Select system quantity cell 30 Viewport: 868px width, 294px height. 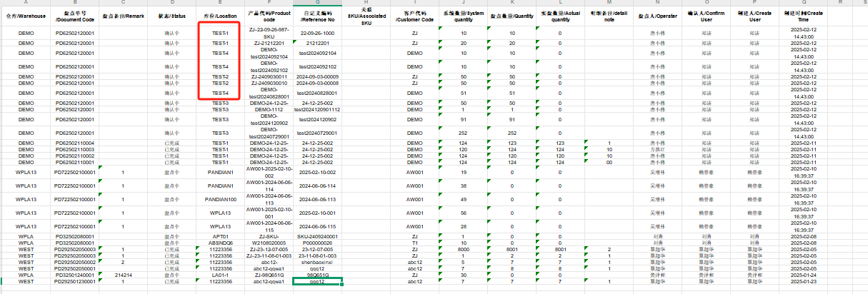tap(463, 275)
